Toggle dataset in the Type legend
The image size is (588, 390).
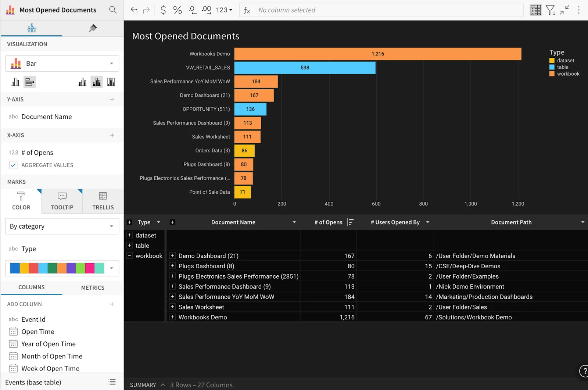(x=562, y=61)
